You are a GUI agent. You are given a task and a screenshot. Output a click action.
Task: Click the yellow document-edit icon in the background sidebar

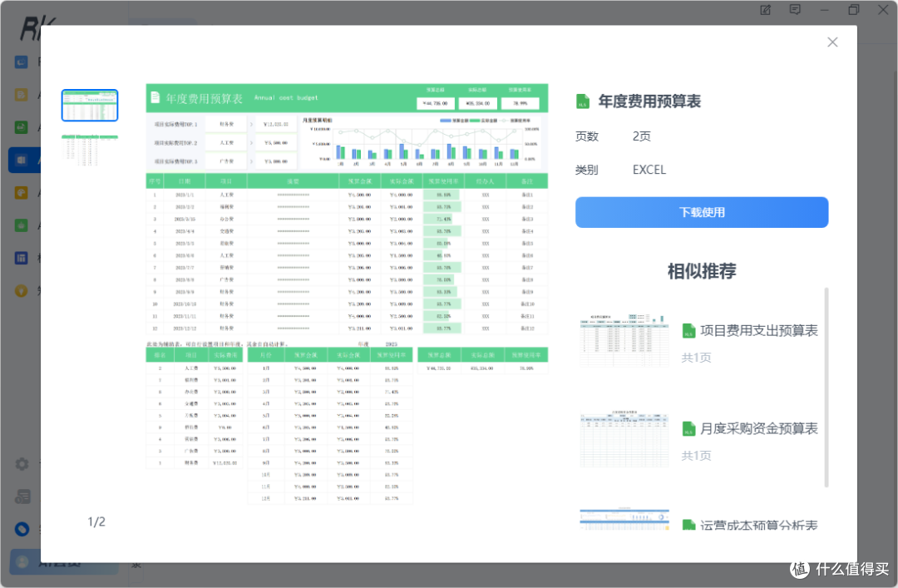tap(21, 95)
